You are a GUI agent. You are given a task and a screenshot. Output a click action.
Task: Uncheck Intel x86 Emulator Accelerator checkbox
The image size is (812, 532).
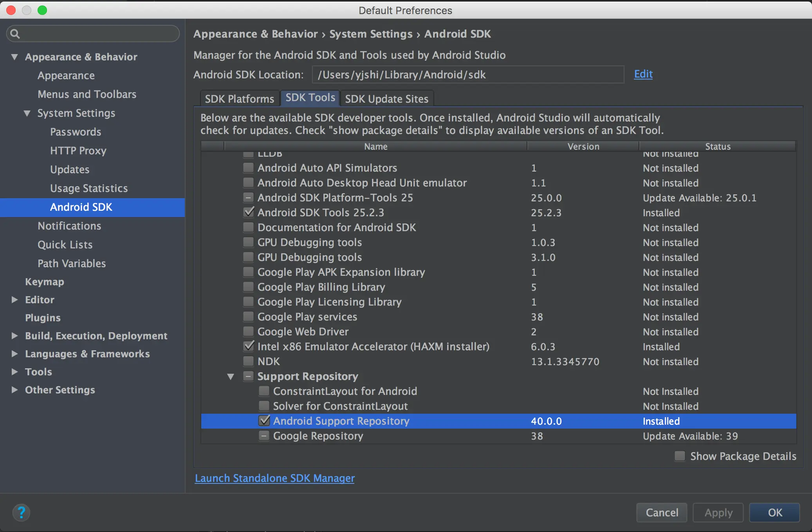click(248, 346)
